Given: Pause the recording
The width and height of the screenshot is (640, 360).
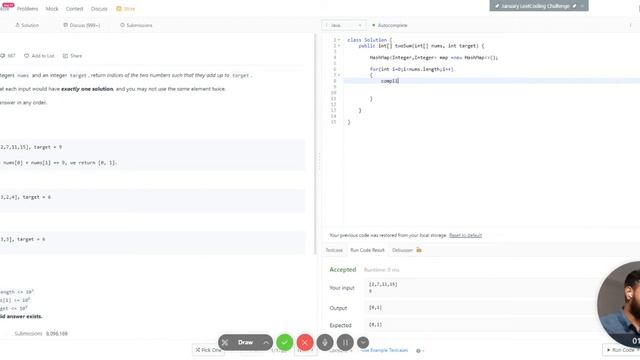Looking at the screenshot, I should tap(345, 342).
